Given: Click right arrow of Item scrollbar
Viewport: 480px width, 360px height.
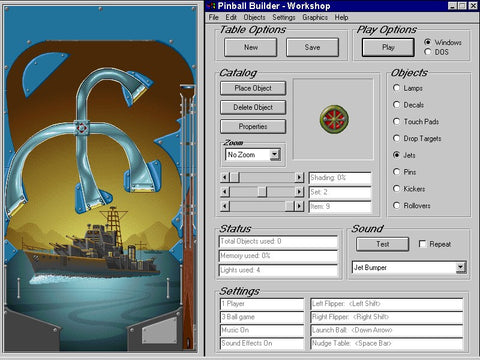Looking at the screenshot, I should click(299, 206).
